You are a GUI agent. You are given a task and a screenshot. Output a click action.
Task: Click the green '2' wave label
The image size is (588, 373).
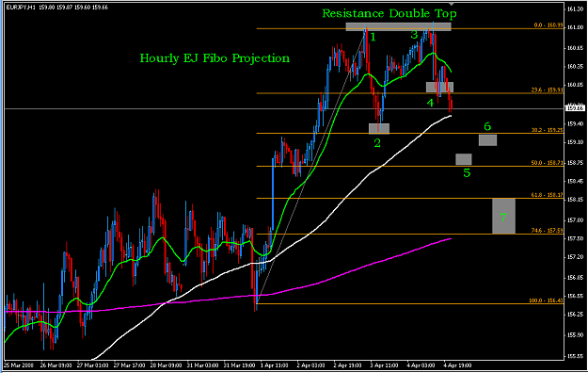[377, 143]
